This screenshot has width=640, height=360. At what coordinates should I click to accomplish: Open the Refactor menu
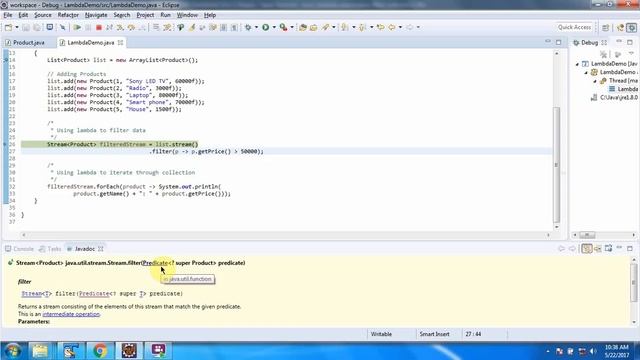coord(68,15)
